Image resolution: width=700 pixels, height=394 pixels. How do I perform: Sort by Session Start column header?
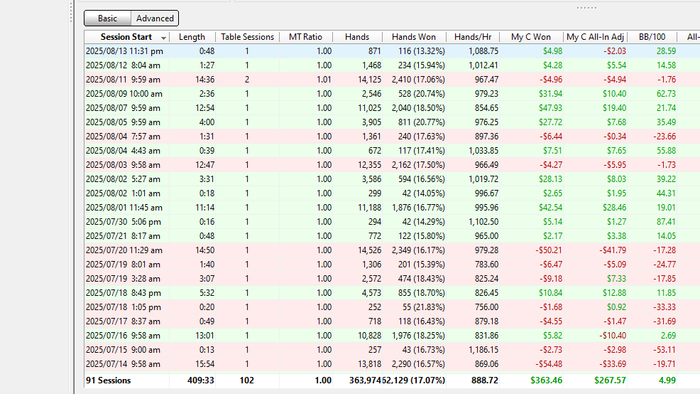point(126,37)
